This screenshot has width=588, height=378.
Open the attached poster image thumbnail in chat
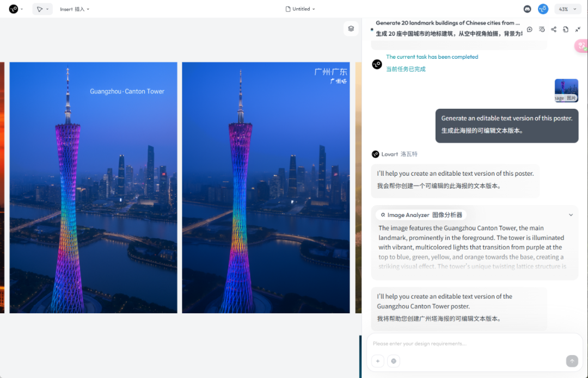click(566, 90)
